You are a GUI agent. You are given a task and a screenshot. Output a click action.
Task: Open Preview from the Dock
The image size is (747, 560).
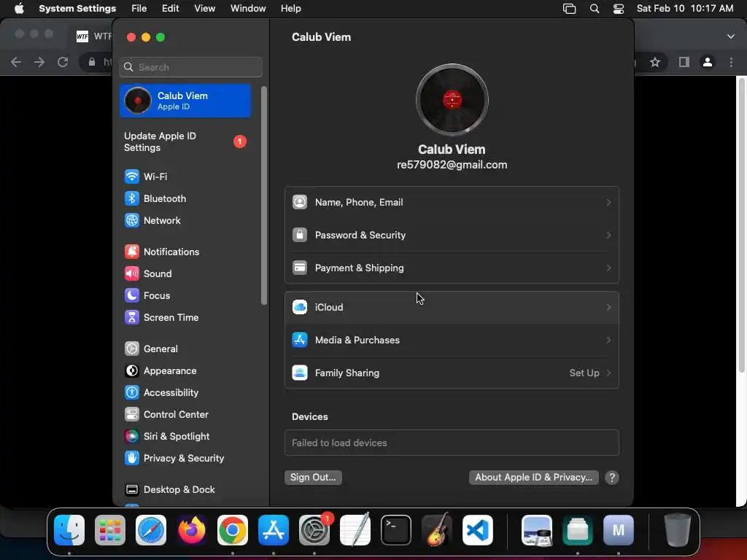pos(537,530)
